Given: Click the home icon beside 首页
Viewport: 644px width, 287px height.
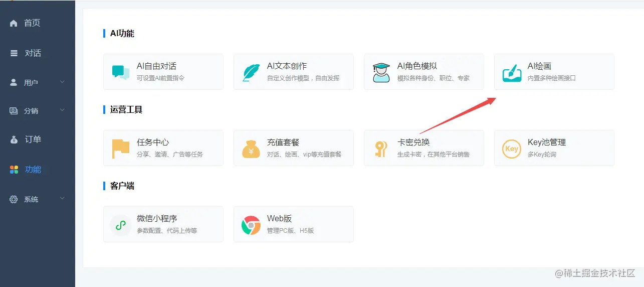Looking at the screenshot, I should point(14,23).
